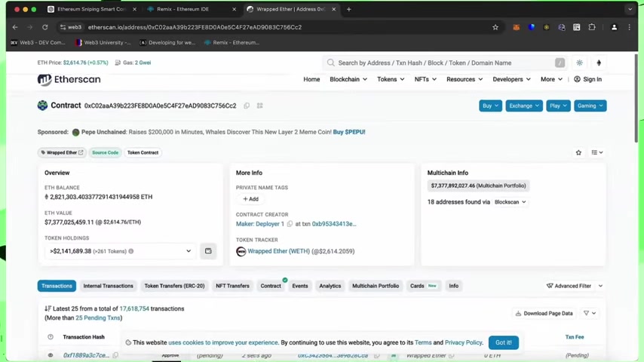Screen dimensions: 644x362
Task: Click the Etherscan logo
Action: (69, 79)
